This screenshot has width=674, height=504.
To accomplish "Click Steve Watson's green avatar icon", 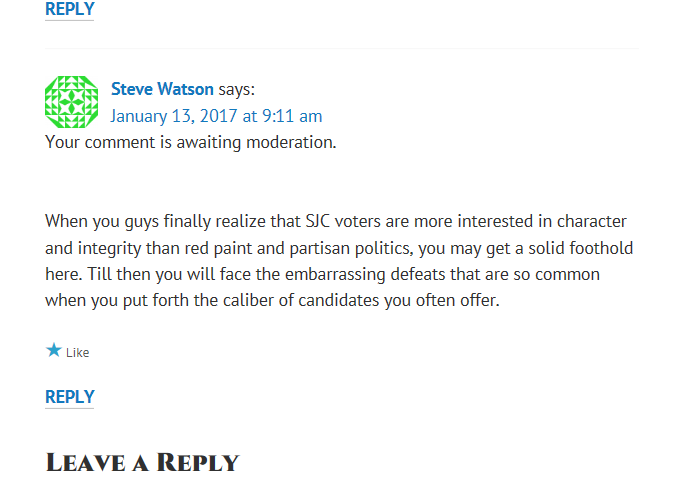I will [72, 102].
